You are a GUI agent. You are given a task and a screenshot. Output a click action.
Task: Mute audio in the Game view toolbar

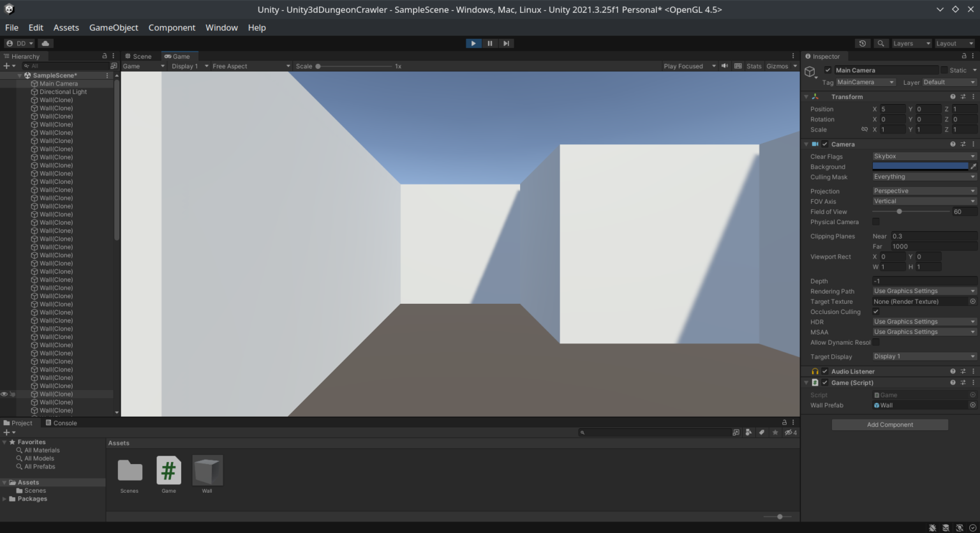[724, 66]
